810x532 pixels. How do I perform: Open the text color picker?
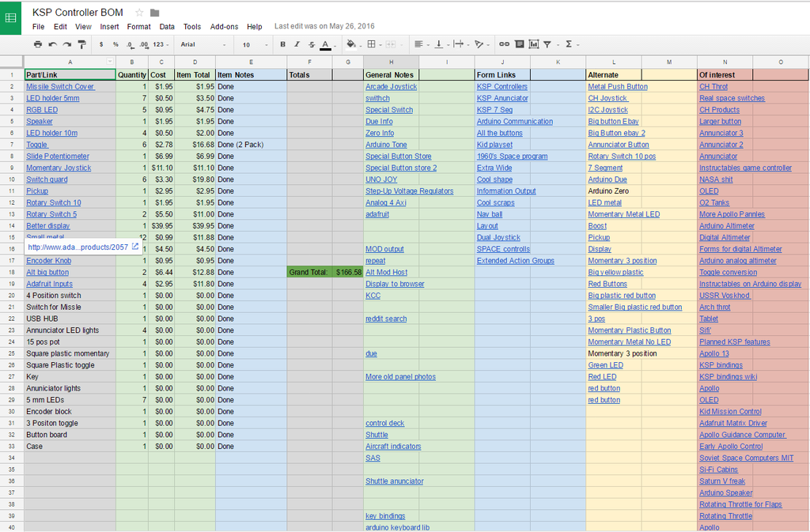(327, 45)
